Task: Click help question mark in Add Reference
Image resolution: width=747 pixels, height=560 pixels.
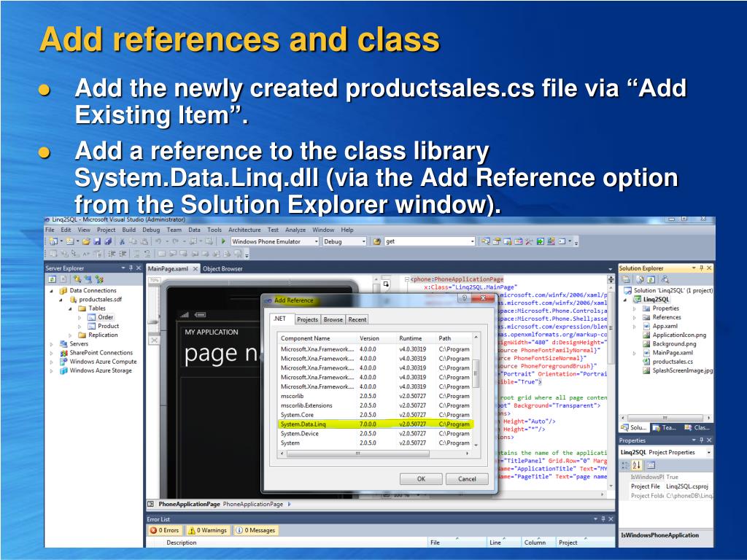Action: 465,298
